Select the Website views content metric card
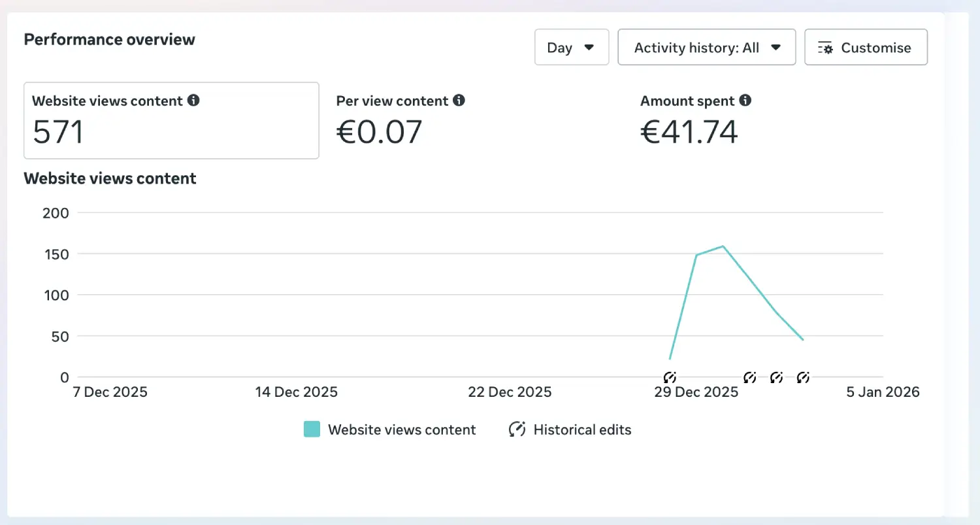Image resolution: width=980 pixels, height=525 pixels. pos(171,120)
